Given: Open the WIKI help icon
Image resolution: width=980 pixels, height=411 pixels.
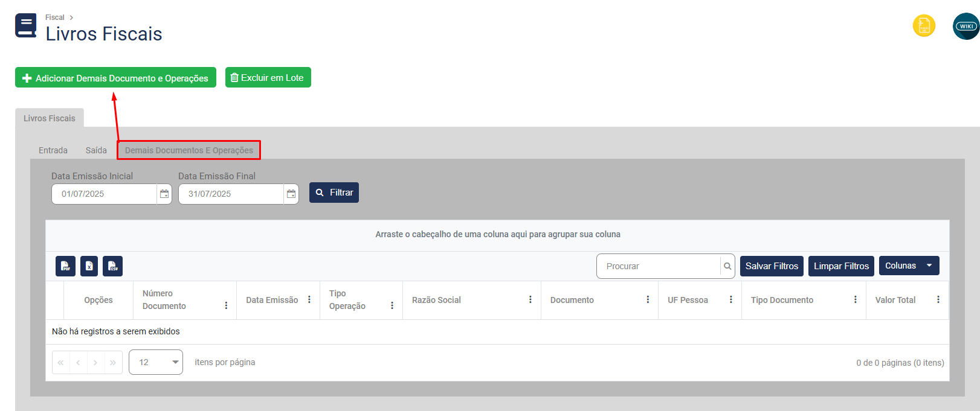Looking at the screenshot, I should click(x=966, y=26).
